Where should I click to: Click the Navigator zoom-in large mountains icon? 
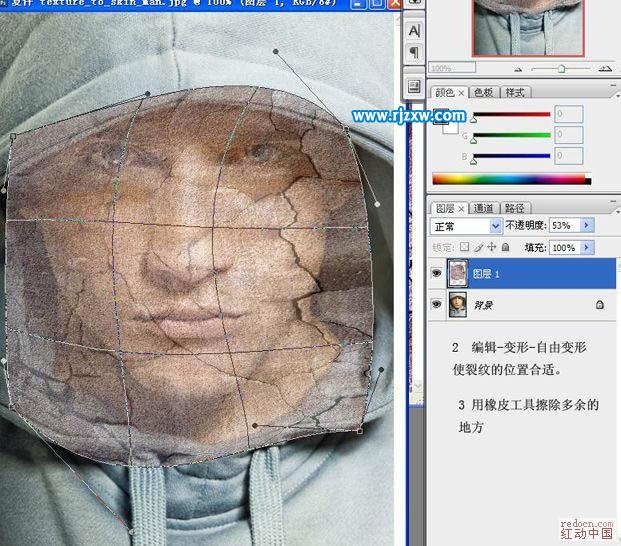click(605, 68)
